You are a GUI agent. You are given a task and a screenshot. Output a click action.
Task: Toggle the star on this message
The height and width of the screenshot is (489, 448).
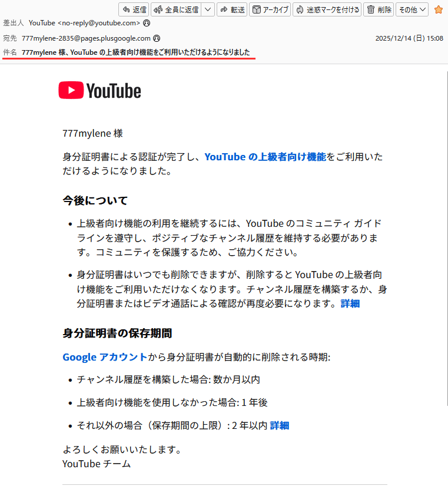(439, 9)
